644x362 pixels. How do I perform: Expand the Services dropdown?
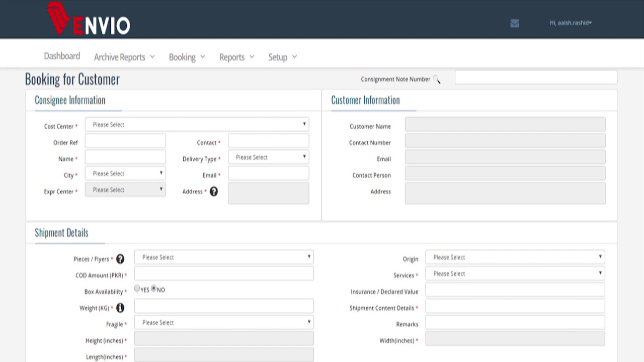click(515, 274)
